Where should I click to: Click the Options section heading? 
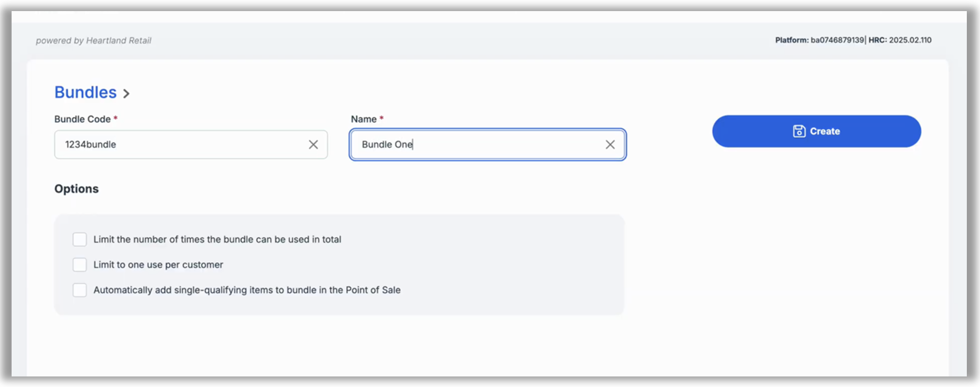pyautogui.click(x=76, y=189)
